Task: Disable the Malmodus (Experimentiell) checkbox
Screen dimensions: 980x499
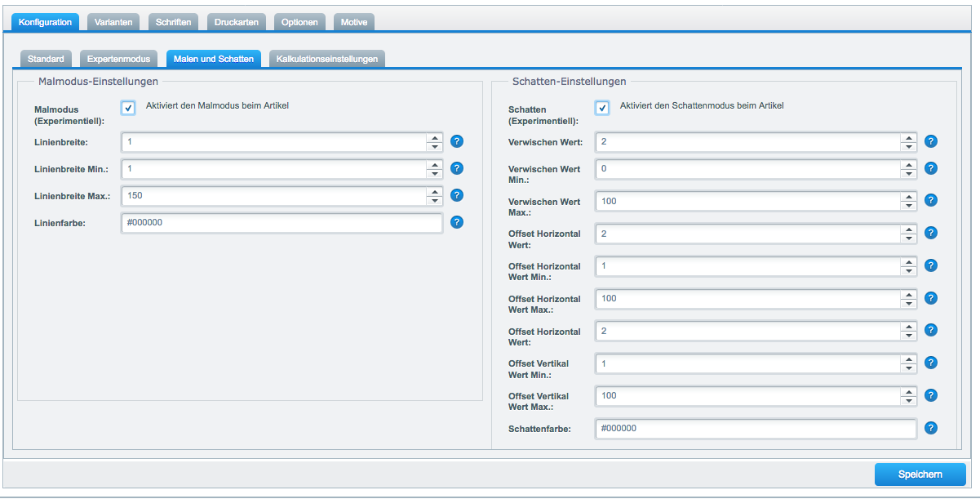Action: click(128, 108)
